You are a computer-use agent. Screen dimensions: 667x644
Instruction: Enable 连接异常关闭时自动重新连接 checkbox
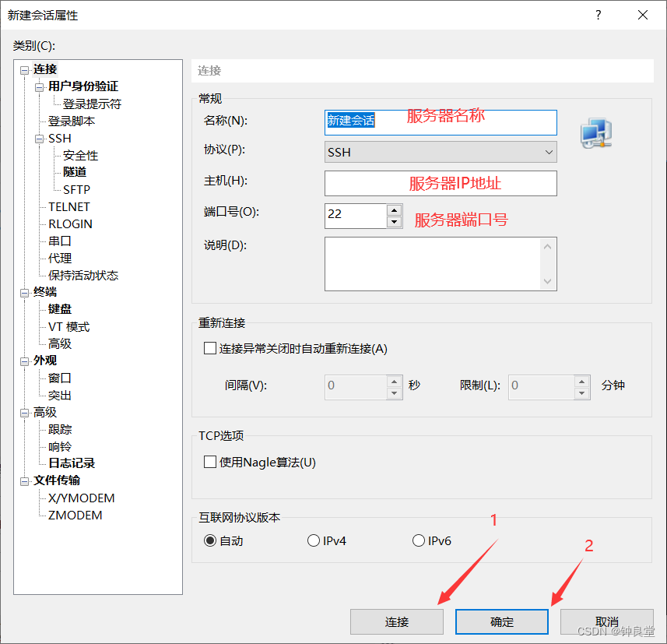click(209, 348)
